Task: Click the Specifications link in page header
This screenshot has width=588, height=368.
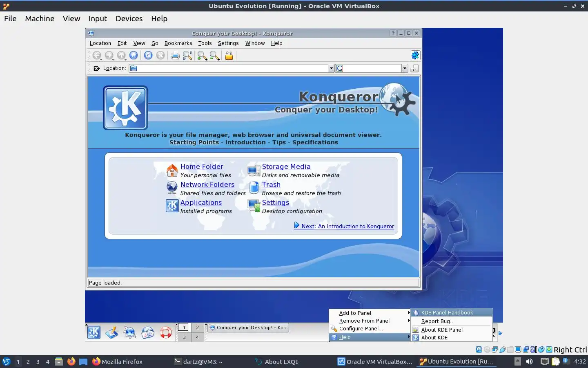Action: click(x=315, y=142)
